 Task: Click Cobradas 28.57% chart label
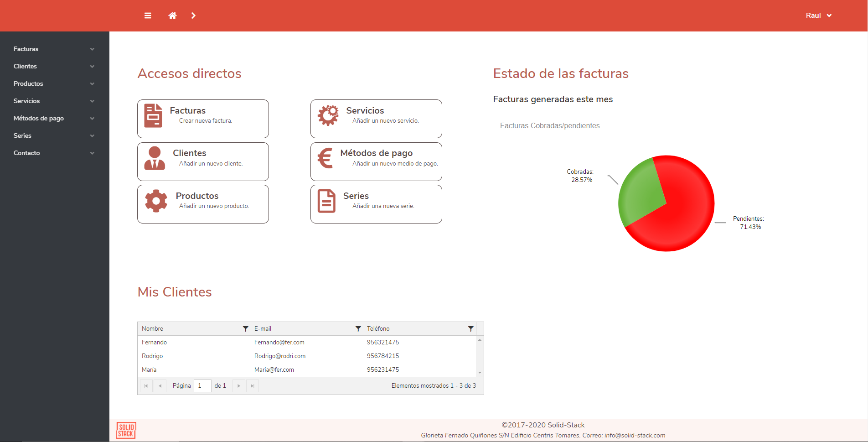pos(580,176)
